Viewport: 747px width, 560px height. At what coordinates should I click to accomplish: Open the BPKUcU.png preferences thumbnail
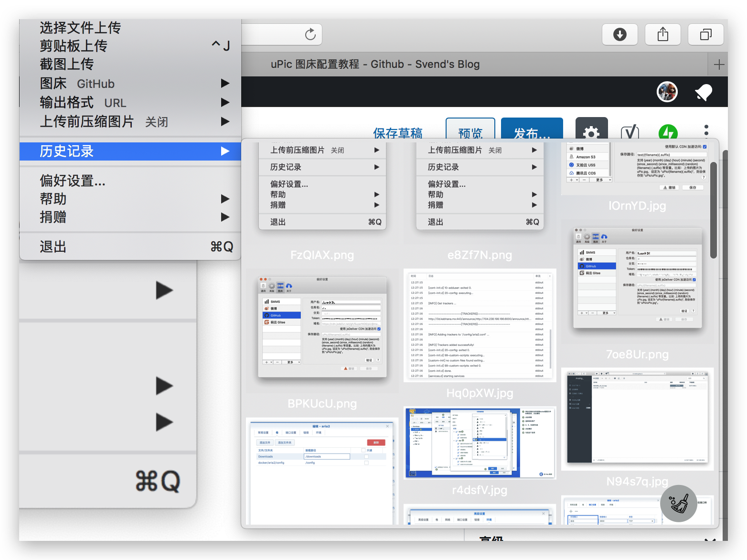pos(322,331)
